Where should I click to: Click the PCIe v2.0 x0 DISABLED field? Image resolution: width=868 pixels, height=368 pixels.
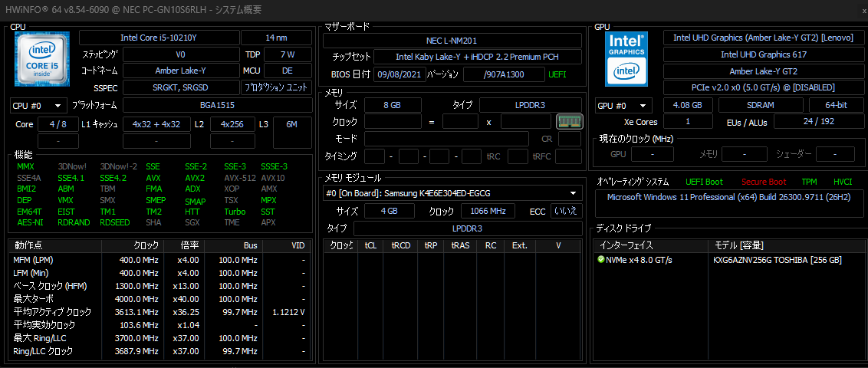[764, 87]
